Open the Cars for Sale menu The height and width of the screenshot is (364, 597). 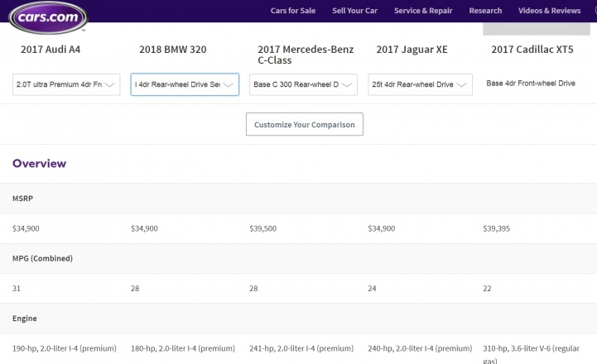click(293, 11)
